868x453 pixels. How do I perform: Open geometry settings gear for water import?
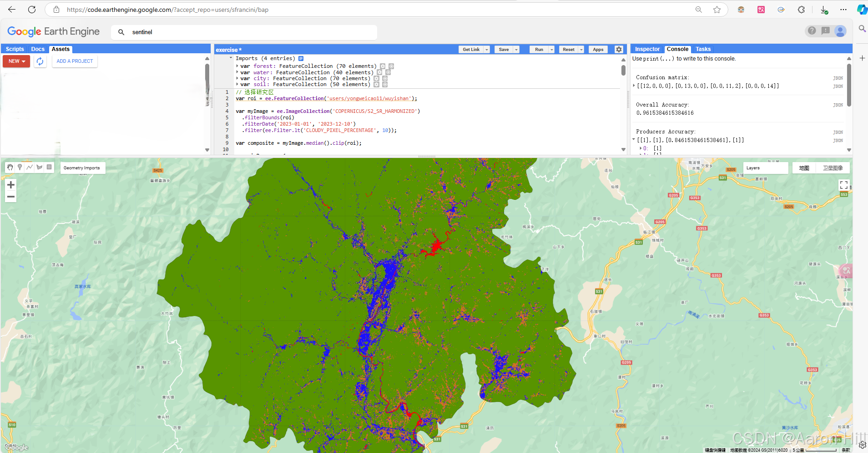tap(379, 72)
